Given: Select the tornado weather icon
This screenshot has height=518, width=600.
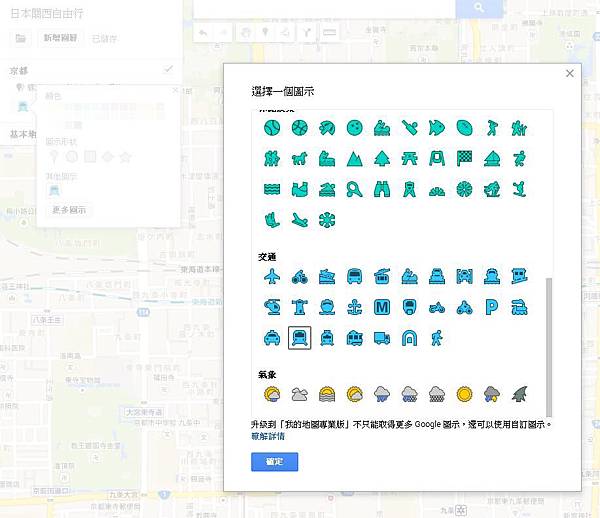Looking at the screenshot, I should 520,394.
